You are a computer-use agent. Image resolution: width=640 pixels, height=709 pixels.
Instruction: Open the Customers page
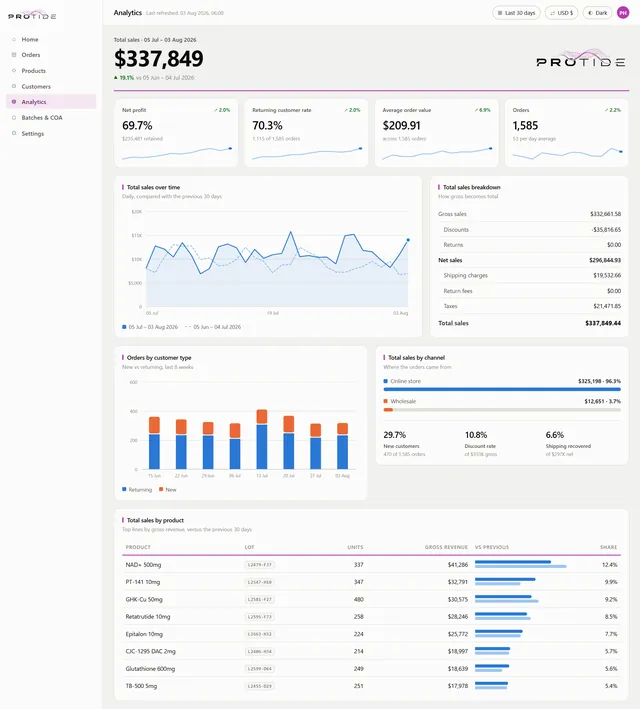(51, 86)
